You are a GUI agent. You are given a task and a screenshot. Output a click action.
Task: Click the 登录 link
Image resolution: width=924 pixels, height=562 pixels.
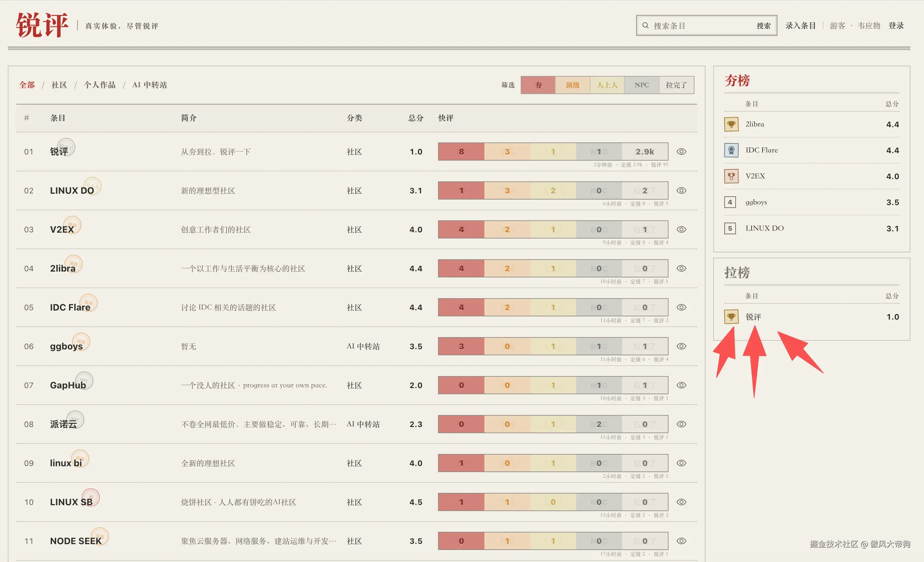coord(896,26)
